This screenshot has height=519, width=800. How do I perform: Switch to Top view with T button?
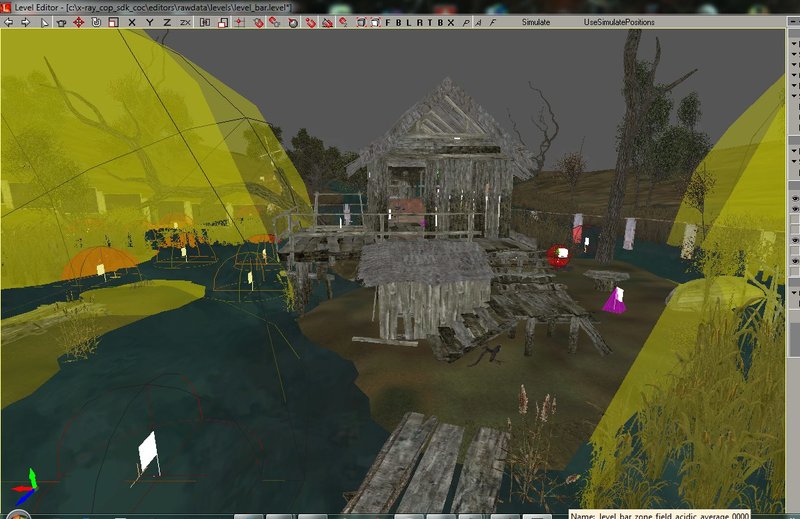pos(428,22)
